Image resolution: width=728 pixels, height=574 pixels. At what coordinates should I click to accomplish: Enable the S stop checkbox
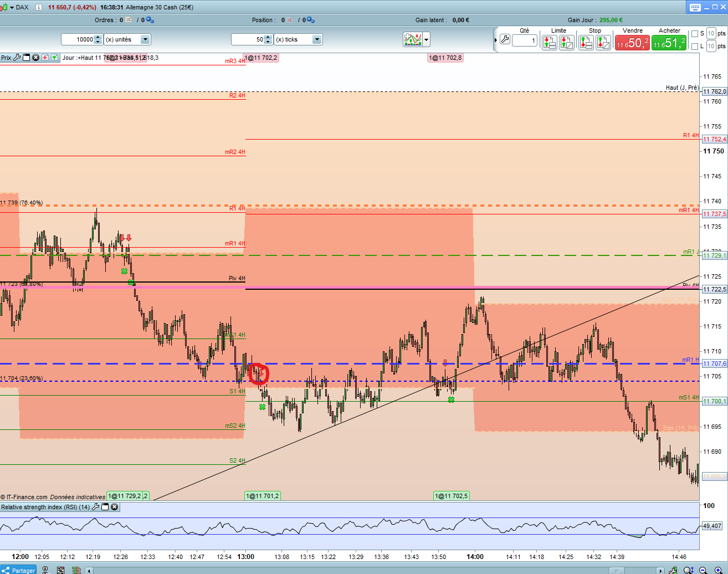click(695, 34)
